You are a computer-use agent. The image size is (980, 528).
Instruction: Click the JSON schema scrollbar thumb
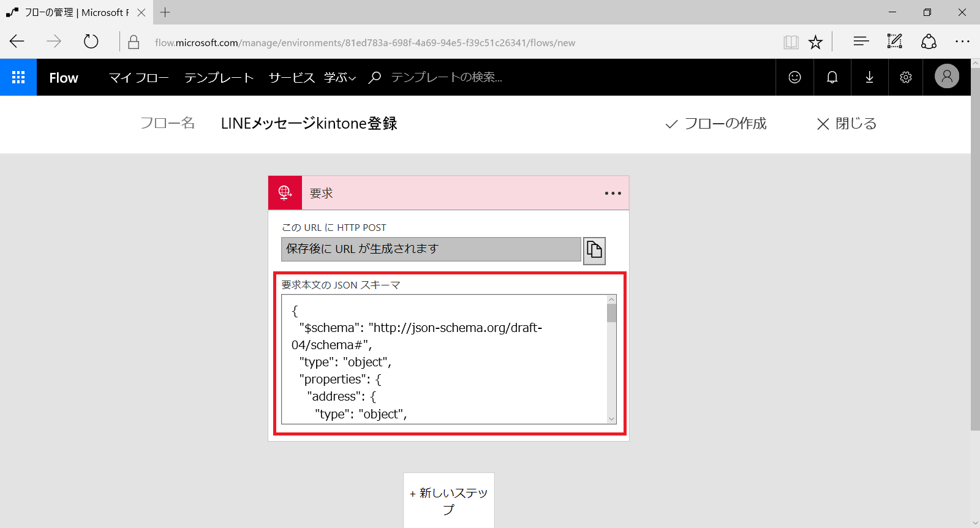coord(611,313)
